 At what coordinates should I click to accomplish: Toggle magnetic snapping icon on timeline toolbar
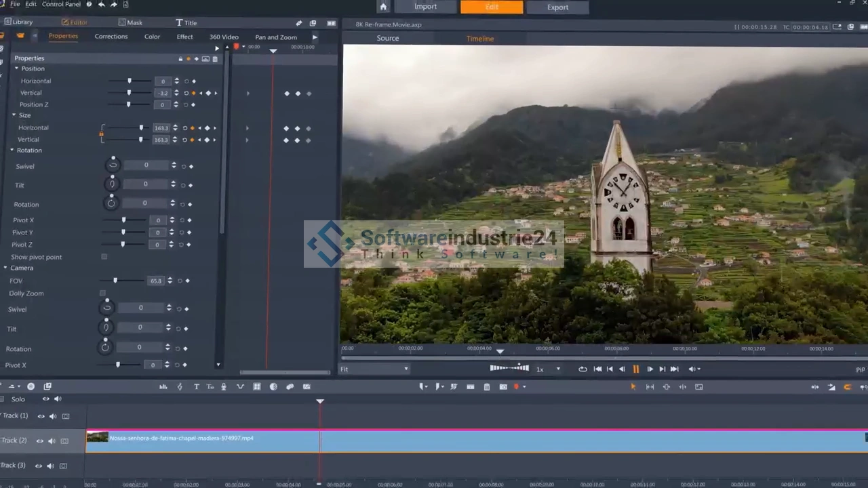tap(848, 387)
